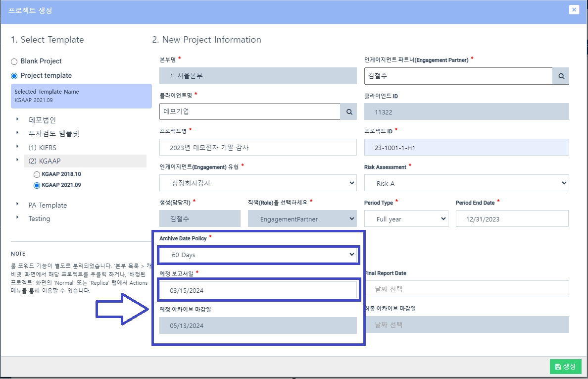The width and height of the screenshot is (588, 379).
Task: Open the Period Type dropdown
Action: (406, 218)
